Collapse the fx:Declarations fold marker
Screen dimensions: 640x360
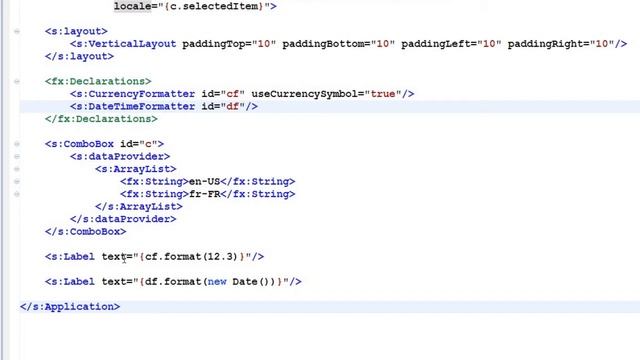click(x=17, y=81)
